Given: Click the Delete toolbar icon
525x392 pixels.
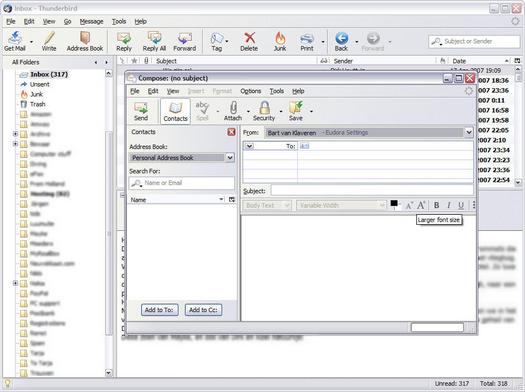Looking at the screenshot, I should [x=249, y=41].
